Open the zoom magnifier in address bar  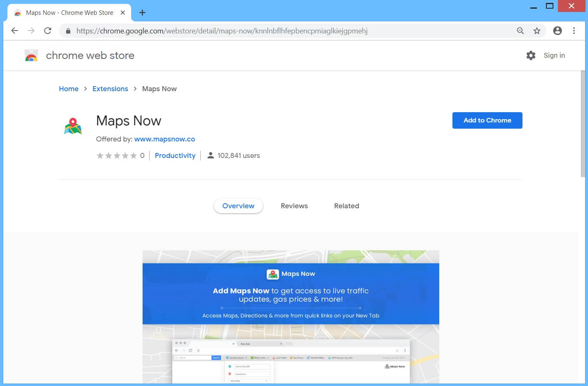(x=520, y=31)
